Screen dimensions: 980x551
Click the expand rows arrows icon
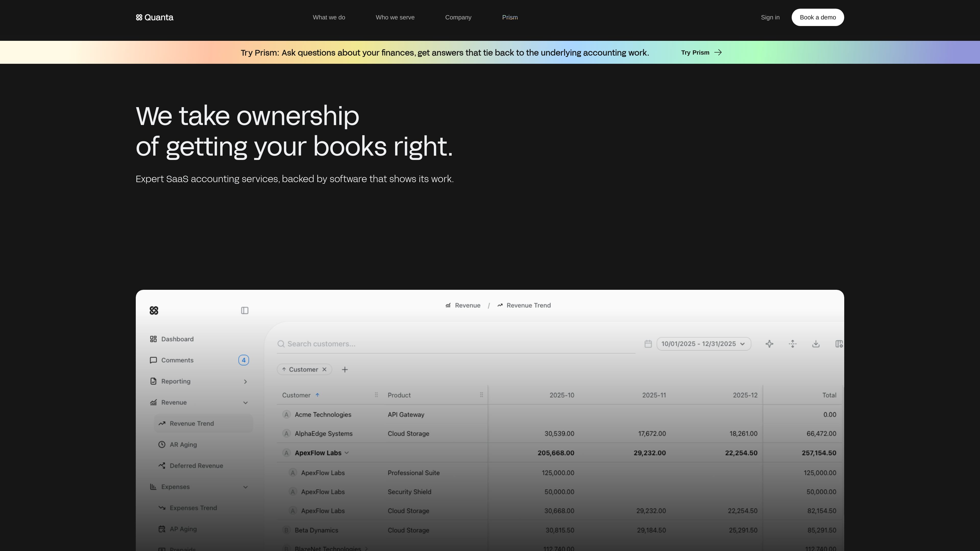pos(792,344)
